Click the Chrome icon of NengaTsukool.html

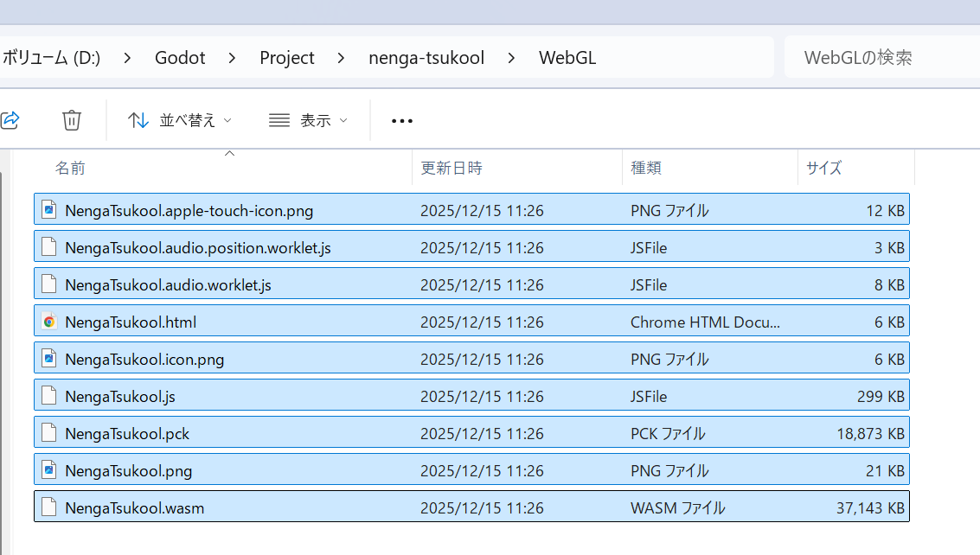pos(49,322)
